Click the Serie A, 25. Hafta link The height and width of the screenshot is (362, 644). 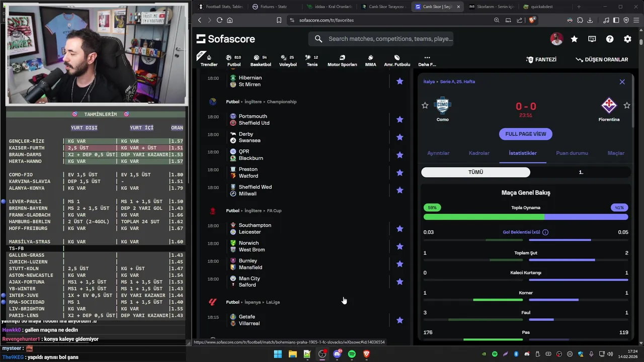[x=457, y=81]
